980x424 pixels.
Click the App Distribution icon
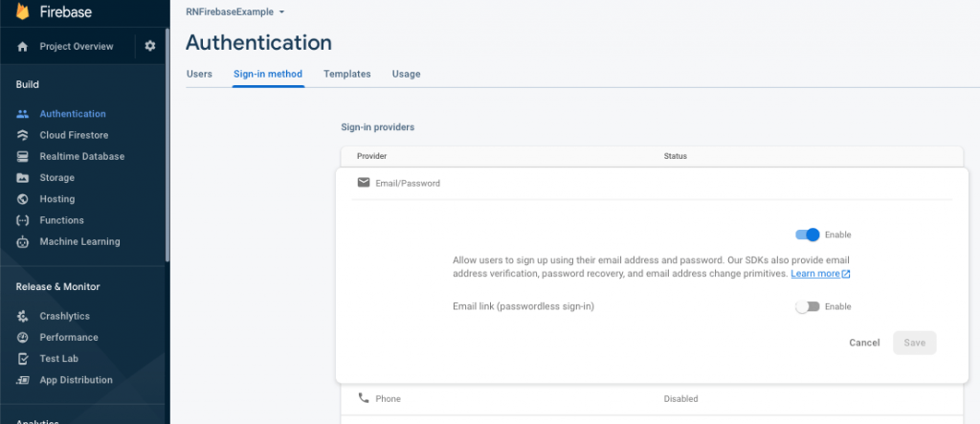(x=23, y=380)
